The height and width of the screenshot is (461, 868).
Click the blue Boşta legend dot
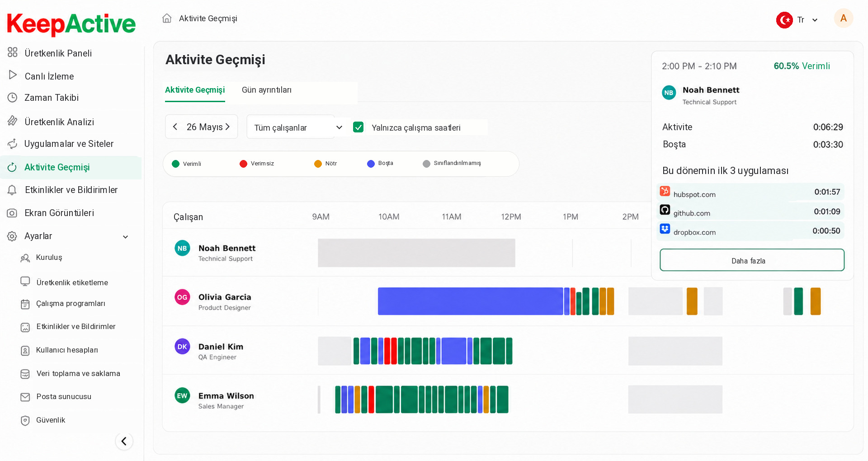[371, 164]
